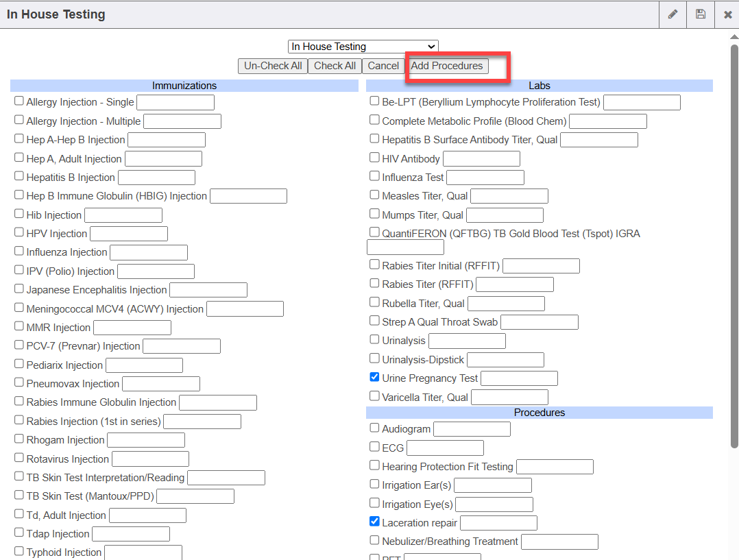Uncheck the Urine Pregnancy Test checkbox
The width and height of the screenshot is (739, 560).
374,377
